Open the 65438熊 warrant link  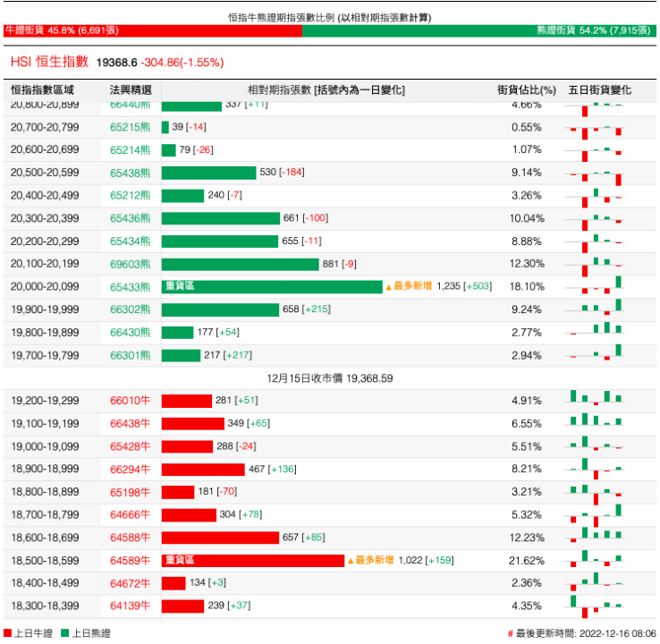pyautogui.click(x=130, y=173)
